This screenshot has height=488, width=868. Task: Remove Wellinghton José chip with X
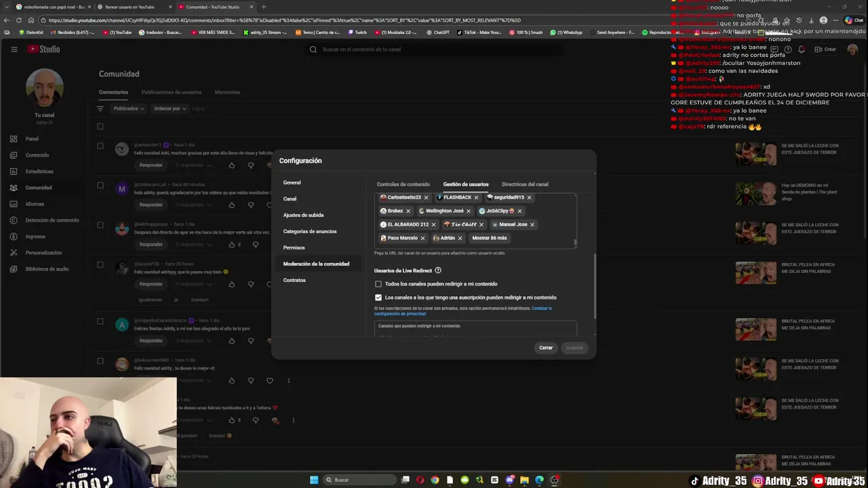pyautogui.click(x=468, y=211)
